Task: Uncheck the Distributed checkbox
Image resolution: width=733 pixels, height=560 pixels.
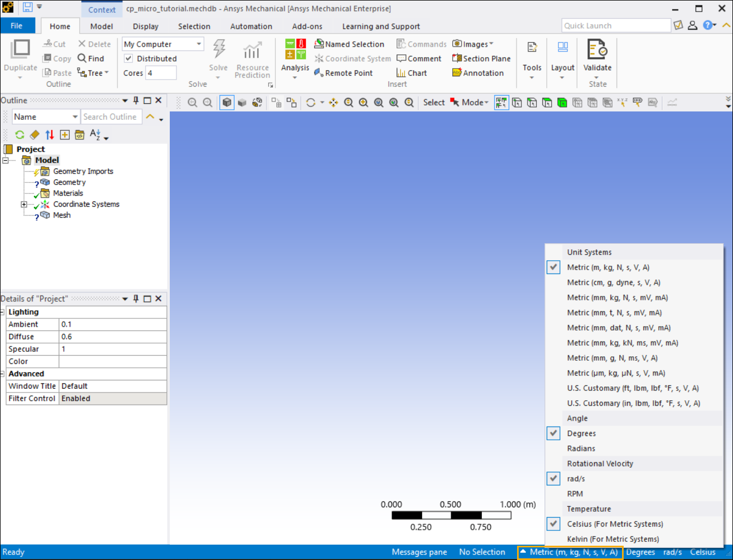Action: [129, 59]
